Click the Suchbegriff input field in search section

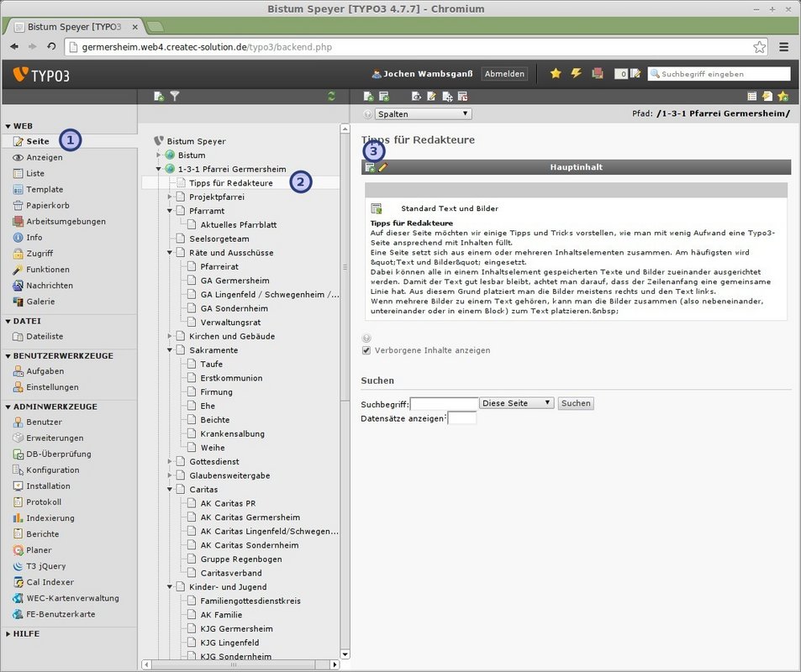click(x=444, y=403)
